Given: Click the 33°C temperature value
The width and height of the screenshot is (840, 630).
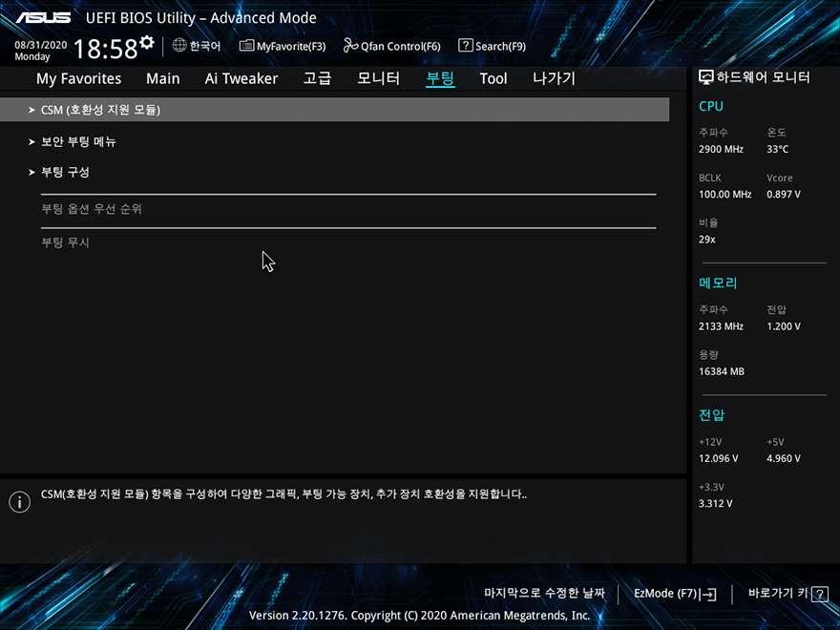Looking at the screenshot, I should click(x=777, y=150).
